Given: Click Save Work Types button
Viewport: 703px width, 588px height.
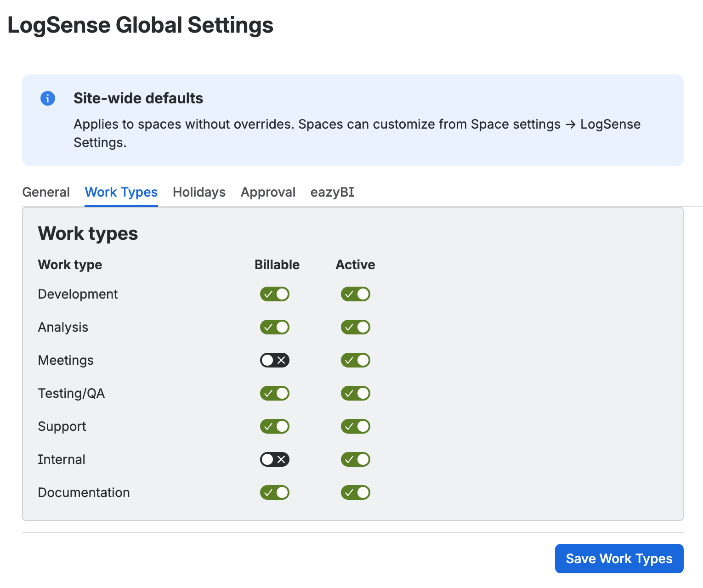Looking at the screenshot, I should [x=619, y=559].
